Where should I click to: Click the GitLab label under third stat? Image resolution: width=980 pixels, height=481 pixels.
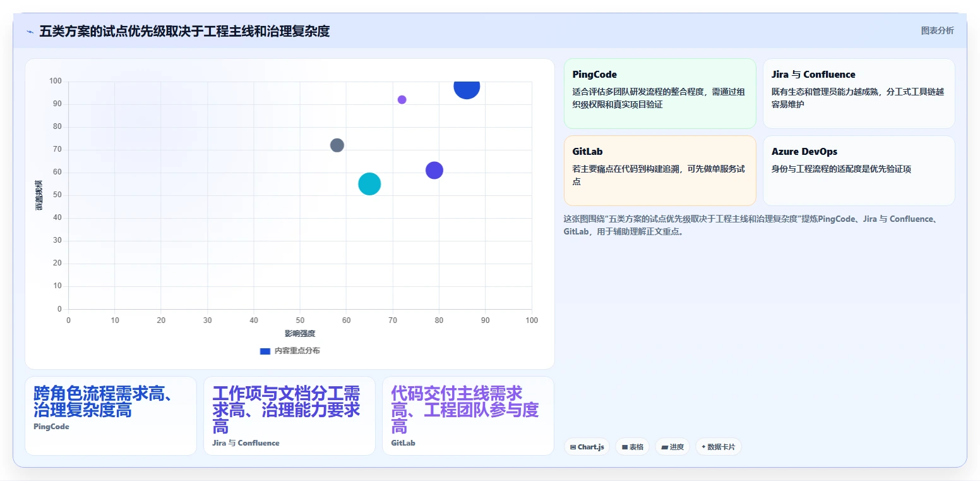tap(403, 443)
